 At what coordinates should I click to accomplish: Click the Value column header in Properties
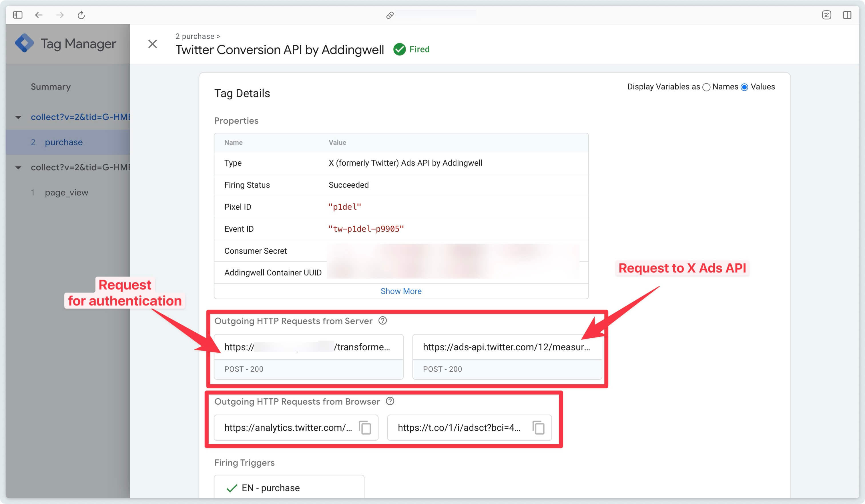pos(337,142)
